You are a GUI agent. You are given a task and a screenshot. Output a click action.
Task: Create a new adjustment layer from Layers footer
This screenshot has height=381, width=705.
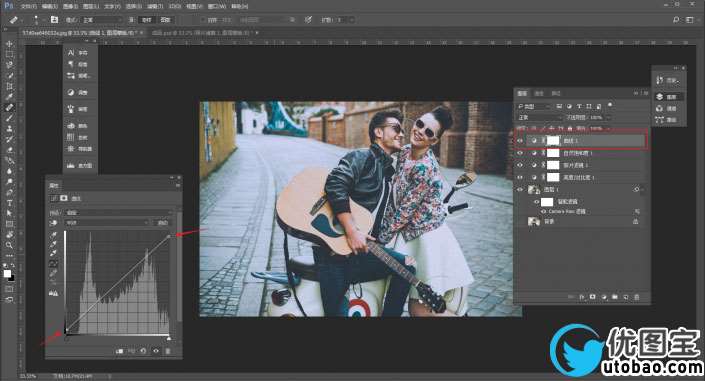[604, 297]
